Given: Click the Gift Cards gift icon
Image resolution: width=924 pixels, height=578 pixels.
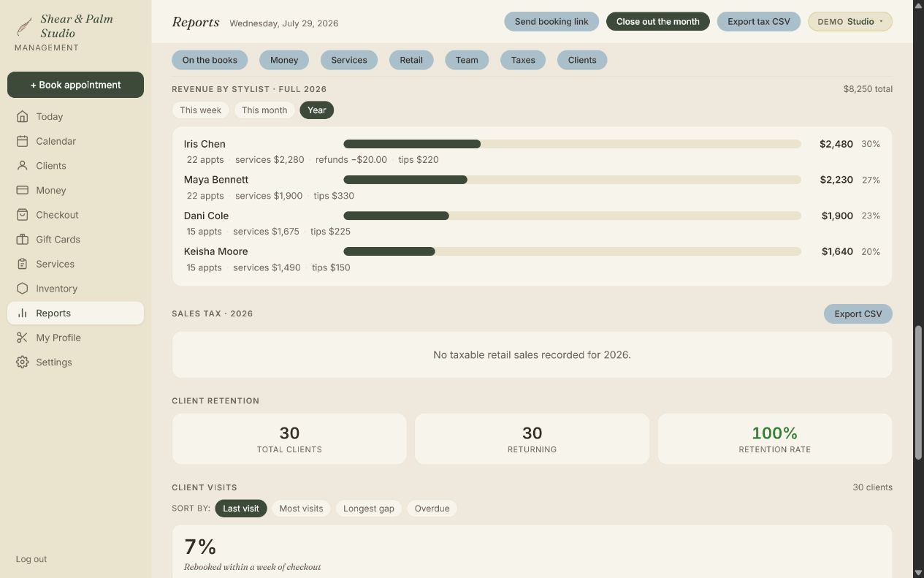Looking at the screenshot, I should (23, 240).
